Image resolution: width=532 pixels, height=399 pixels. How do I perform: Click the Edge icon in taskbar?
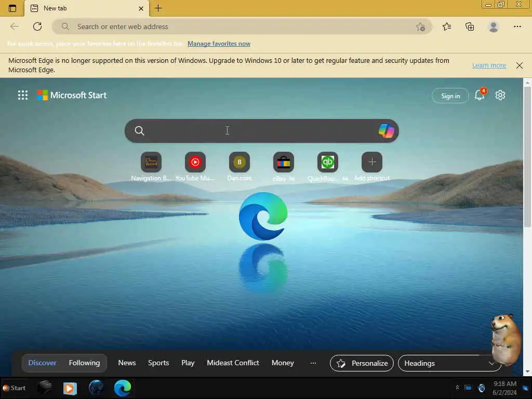coord(123,388)
